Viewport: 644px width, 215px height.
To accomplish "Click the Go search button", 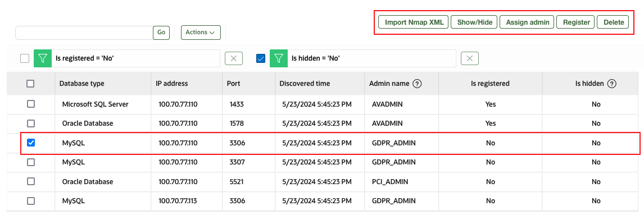I will pyautogui.click(x=161, y=33).
